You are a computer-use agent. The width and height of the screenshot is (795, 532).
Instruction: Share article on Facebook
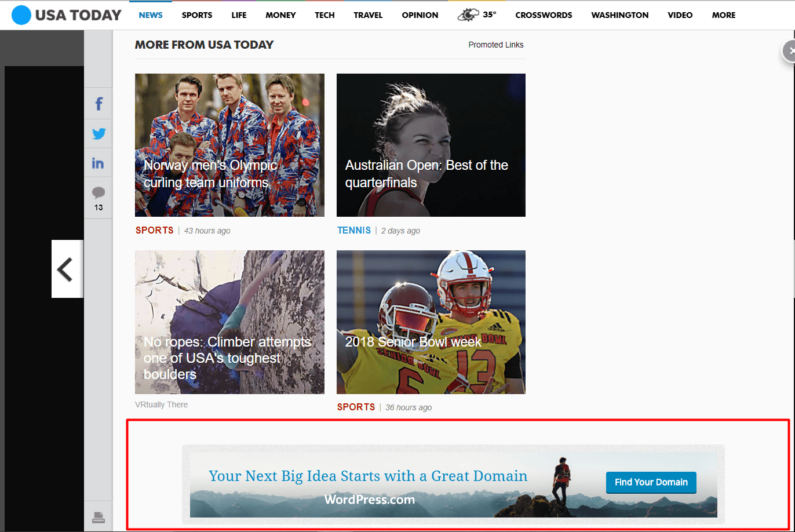(99, 104)
